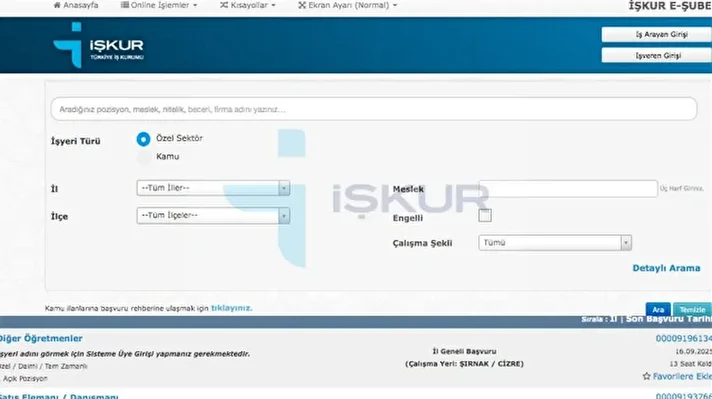712x399 pixels.
Task: Open the Kısayollar menu
Action: pyautogui.click(x=248, y=5)
